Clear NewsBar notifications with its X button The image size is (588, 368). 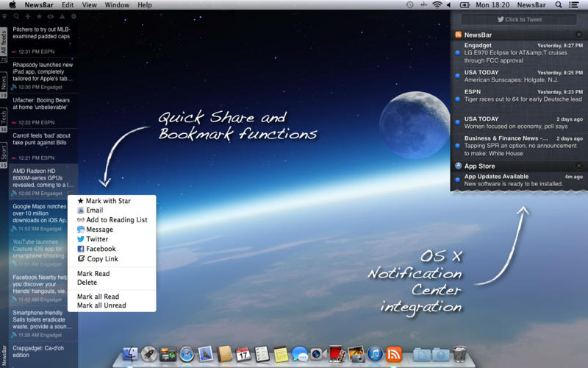[x=579, y=35]
